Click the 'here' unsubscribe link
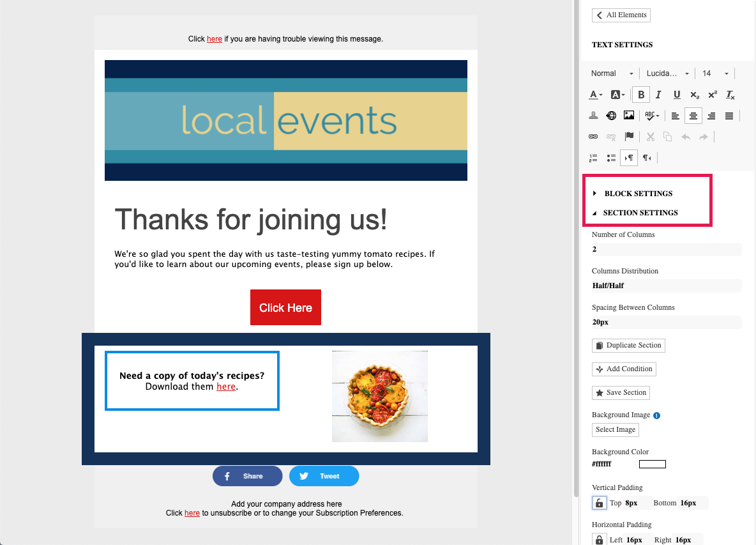Image resolution: width=756 pixels, height=545 pixels. coord(192,512)
